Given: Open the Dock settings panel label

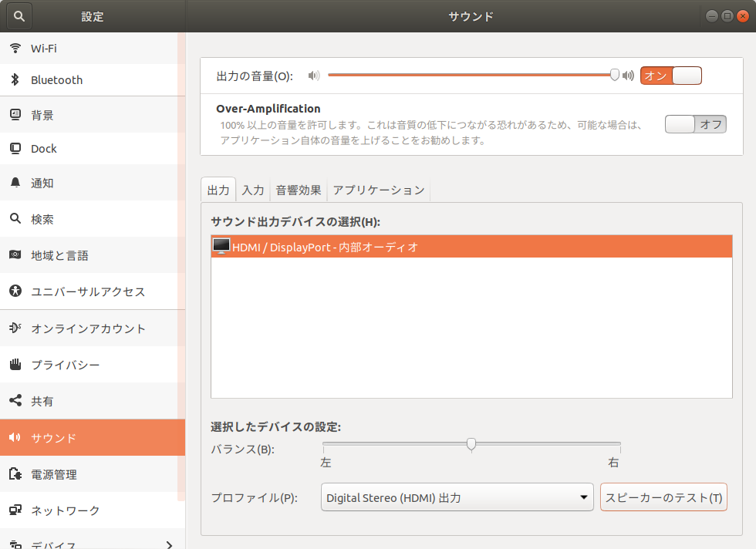Looking at the screenshot, I should 44,149.
